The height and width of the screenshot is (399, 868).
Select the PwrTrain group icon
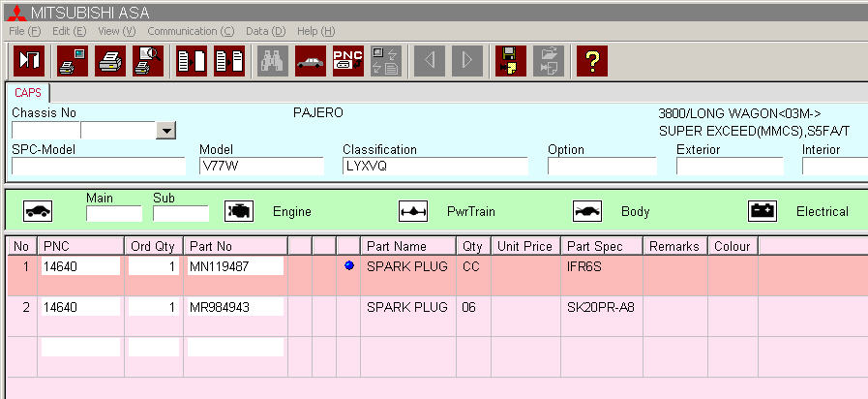click(413, 211)
